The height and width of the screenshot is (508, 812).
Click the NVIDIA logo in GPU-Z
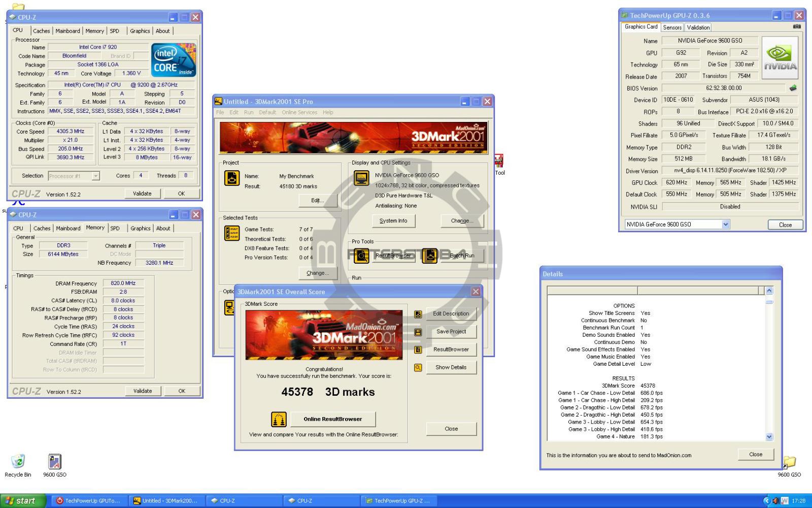coord(780,57)
